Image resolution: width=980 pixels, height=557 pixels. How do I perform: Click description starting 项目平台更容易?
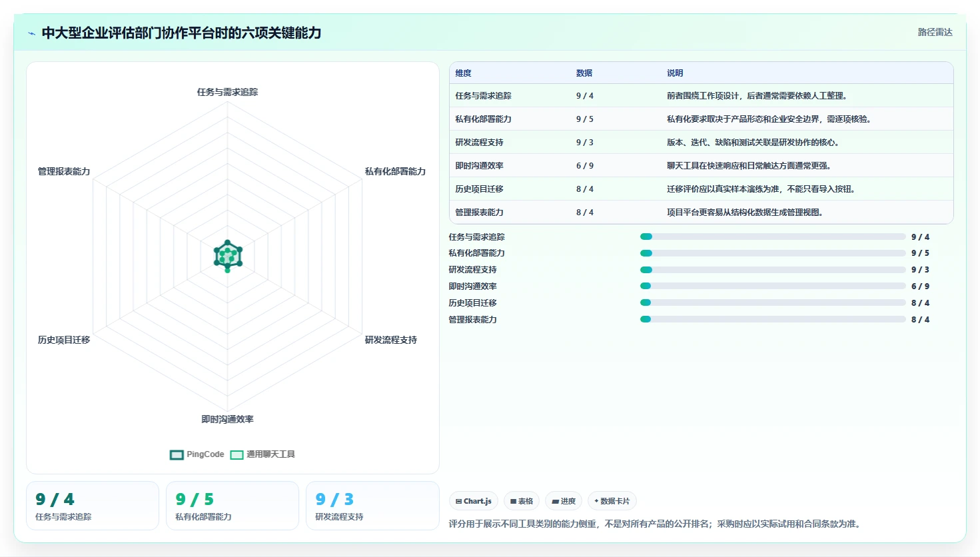point(745,213)
